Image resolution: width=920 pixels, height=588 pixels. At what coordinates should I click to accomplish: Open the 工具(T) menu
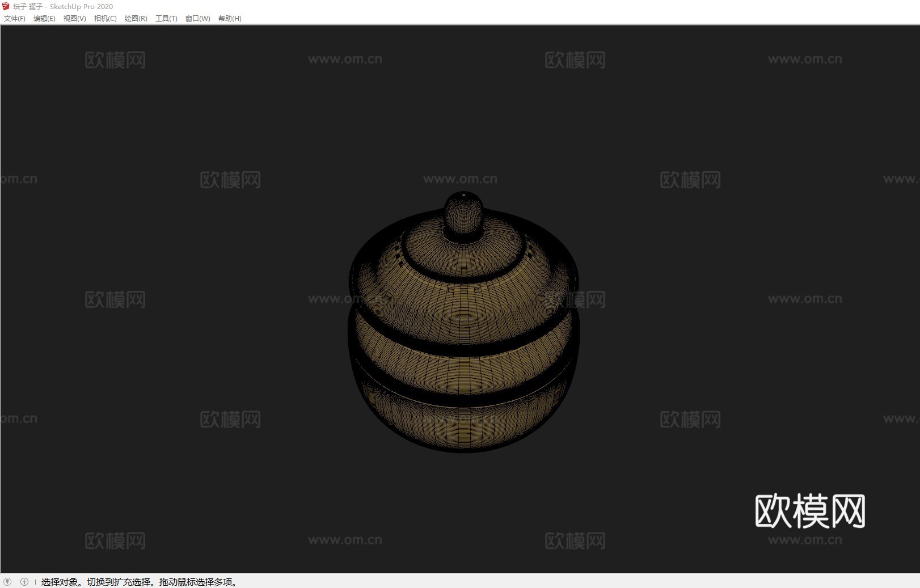pyautogui.click(x=166, y=19)
